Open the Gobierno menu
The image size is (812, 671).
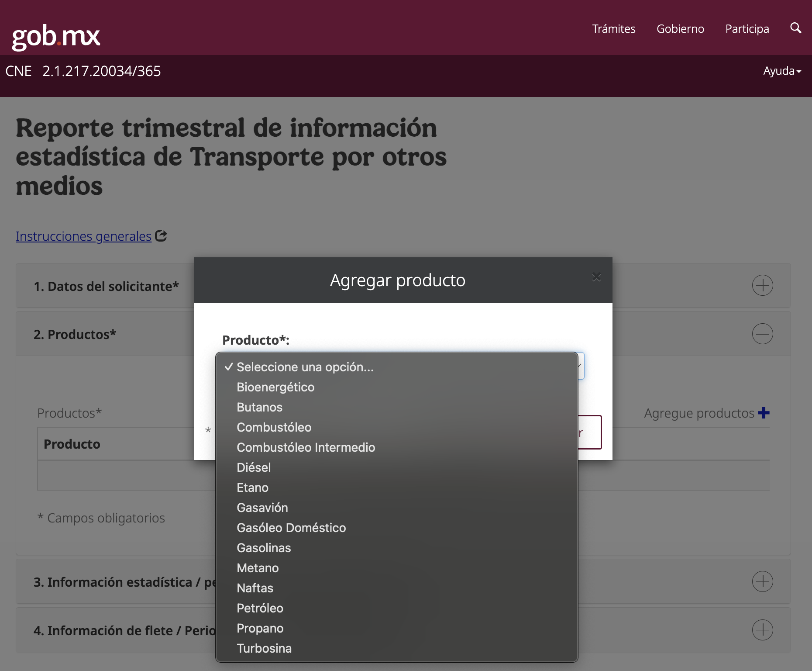click(680, 29)
